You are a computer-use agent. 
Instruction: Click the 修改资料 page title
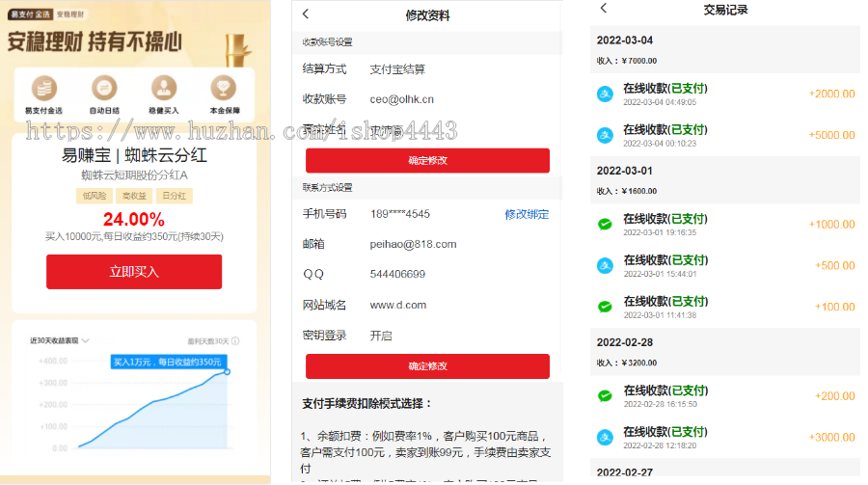[427, 15]
